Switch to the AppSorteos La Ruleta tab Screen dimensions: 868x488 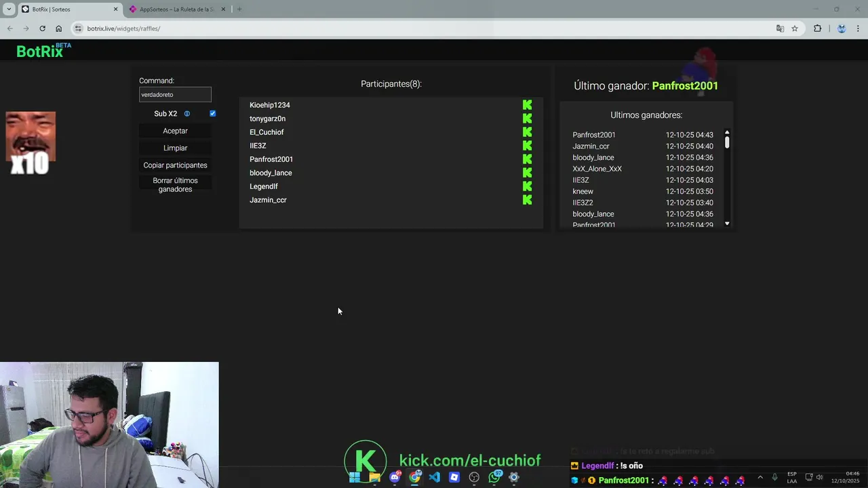click(176, 9)
